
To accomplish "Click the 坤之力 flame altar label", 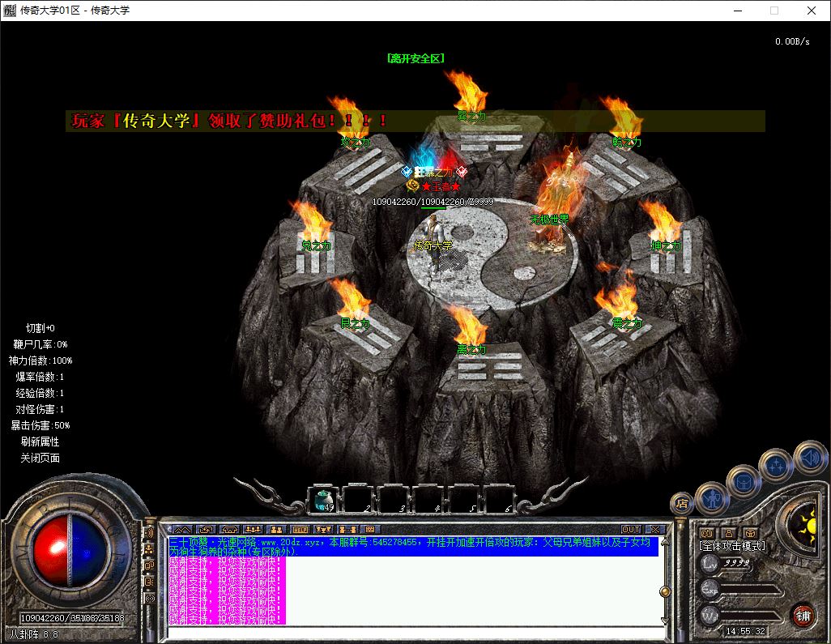I will (666, 245).
